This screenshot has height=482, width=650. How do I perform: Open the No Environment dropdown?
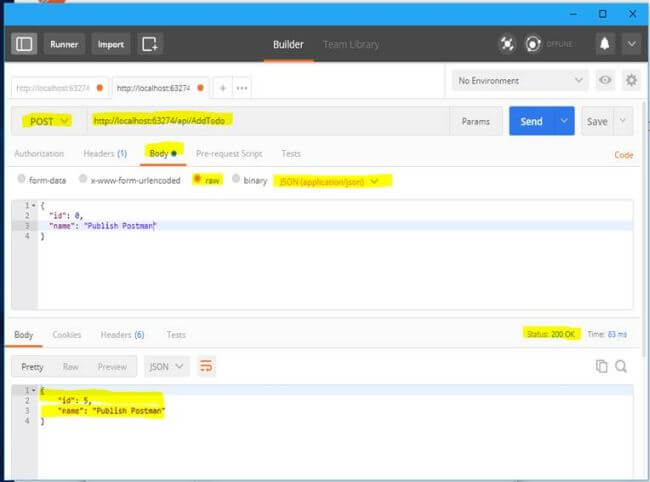pyautogui.click(x=520, y=80)
